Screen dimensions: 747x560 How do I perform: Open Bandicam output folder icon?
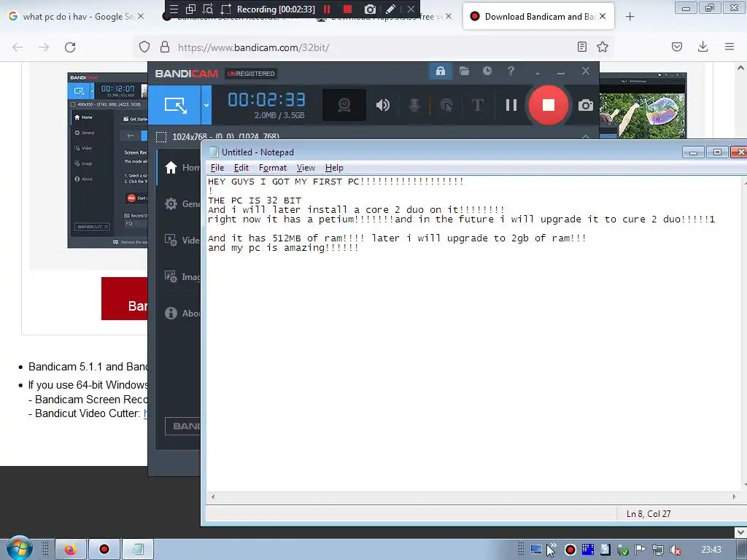[x=464, y=71]
